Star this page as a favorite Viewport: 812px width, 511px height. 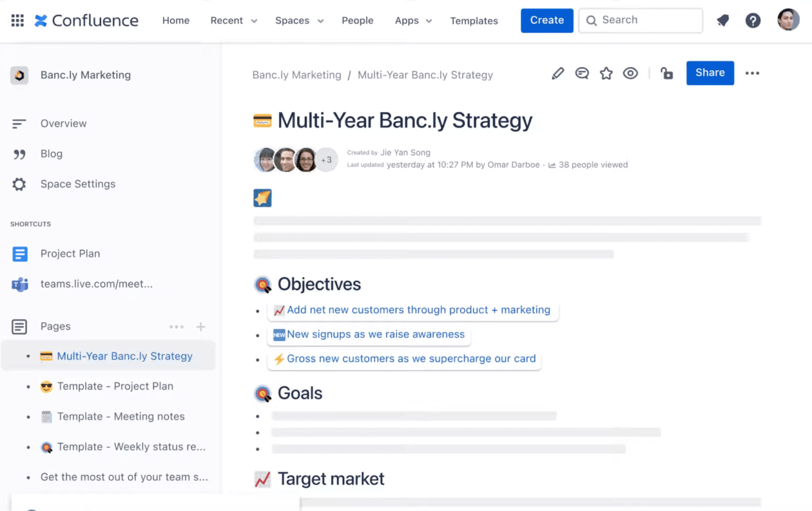[606, 73]
